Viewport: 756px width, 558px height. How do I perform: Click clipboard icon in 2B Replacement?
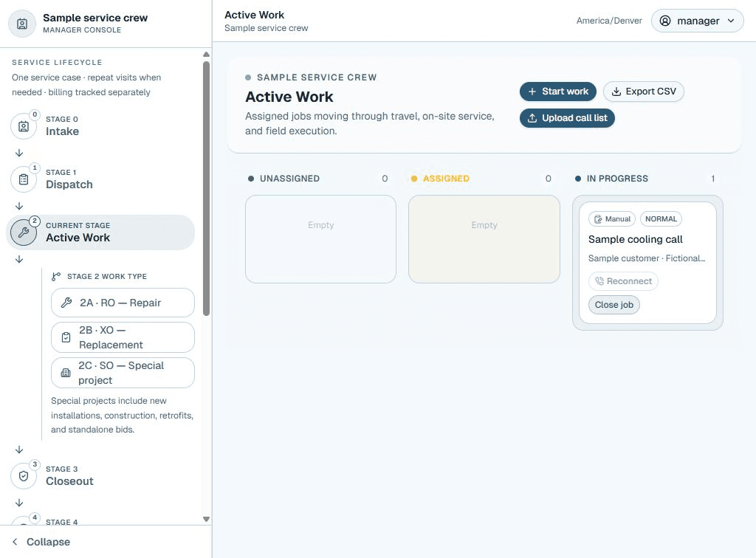[x=66, y=337]
